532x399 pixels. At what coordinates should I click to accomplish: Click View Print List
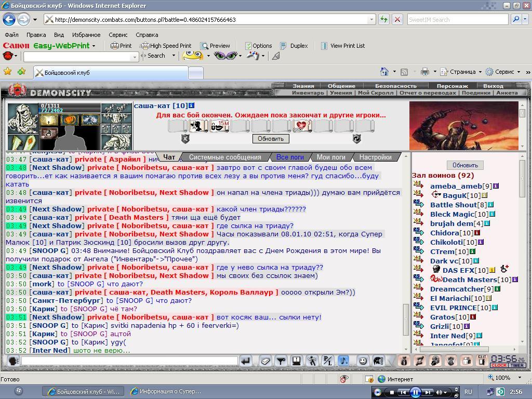coord(343,46)
